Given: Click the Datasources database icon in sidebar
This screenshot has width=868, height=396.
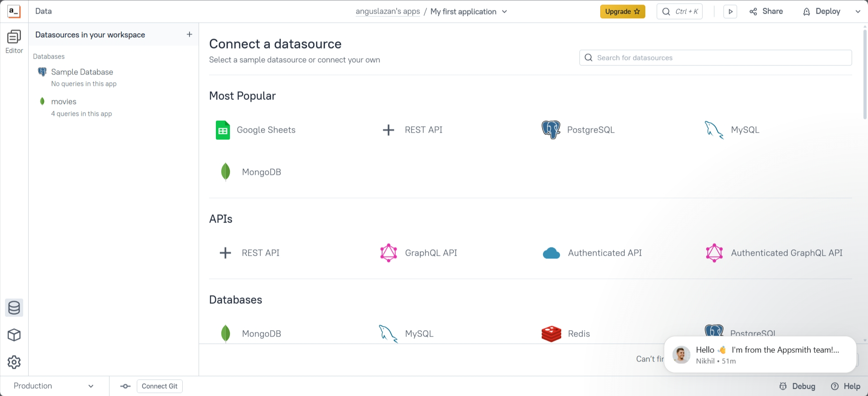Looking at the screenshot, I should tap(14, 308).
